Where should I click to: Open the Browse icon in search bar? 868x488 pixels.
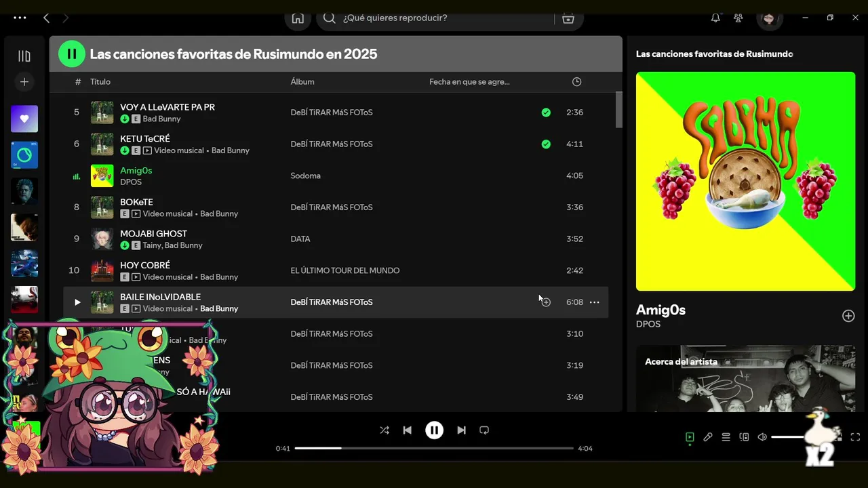click(x=568, y=18)
